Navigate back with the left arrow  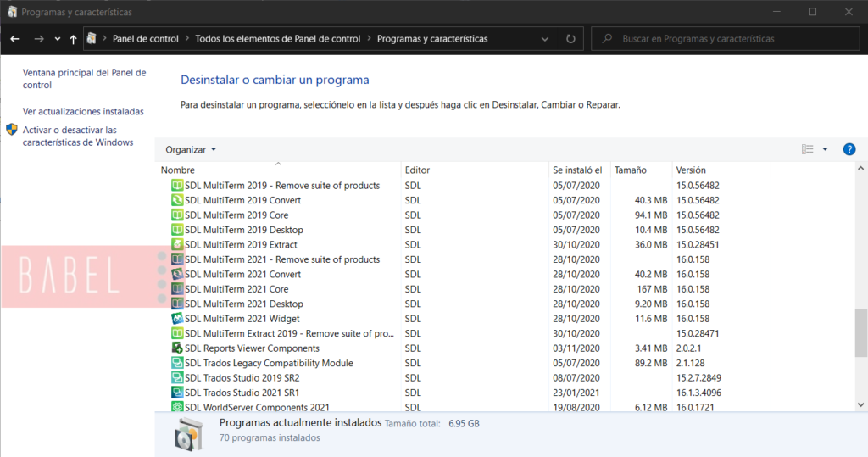[x=15, y=39]
